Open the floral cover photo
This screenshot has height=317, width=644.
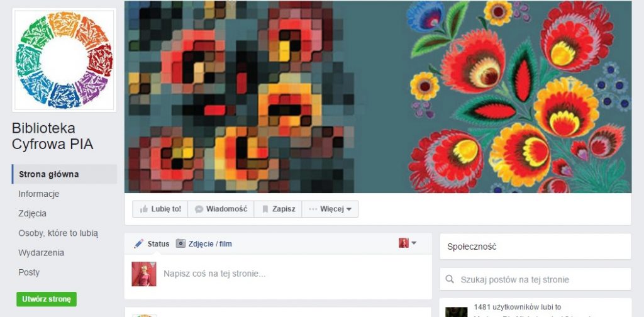tap(378, 96)
